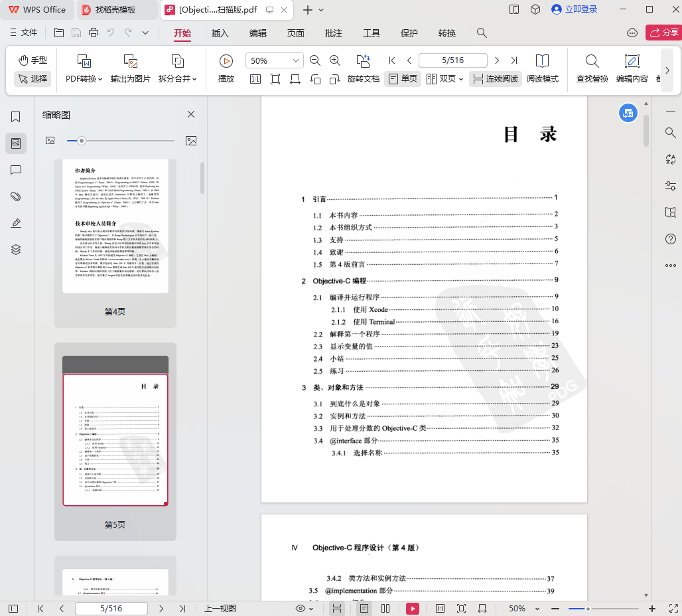Open the 50% zoom level dropdown
The width and height of the screenshot is (682, 616).
[295, 60]
